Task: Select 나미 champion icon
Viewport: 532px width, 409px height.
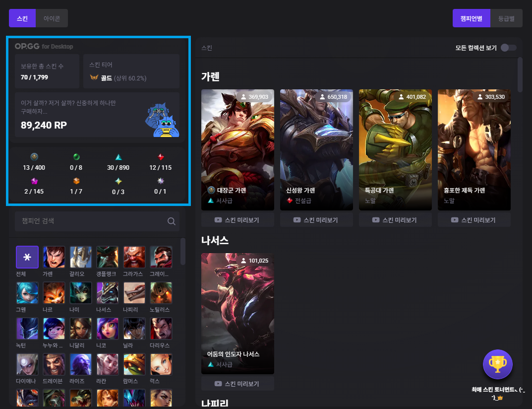Action: point(81,293)
